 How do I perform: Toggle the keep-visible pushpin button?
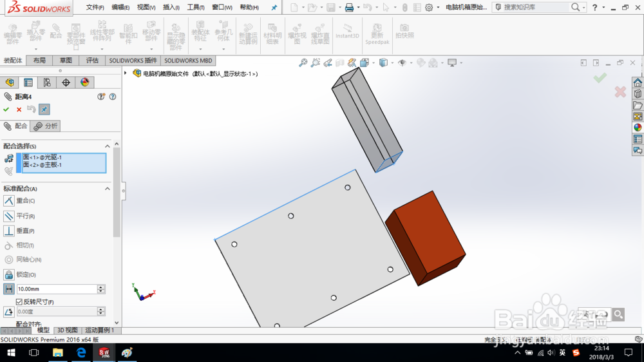click(44, 110)
